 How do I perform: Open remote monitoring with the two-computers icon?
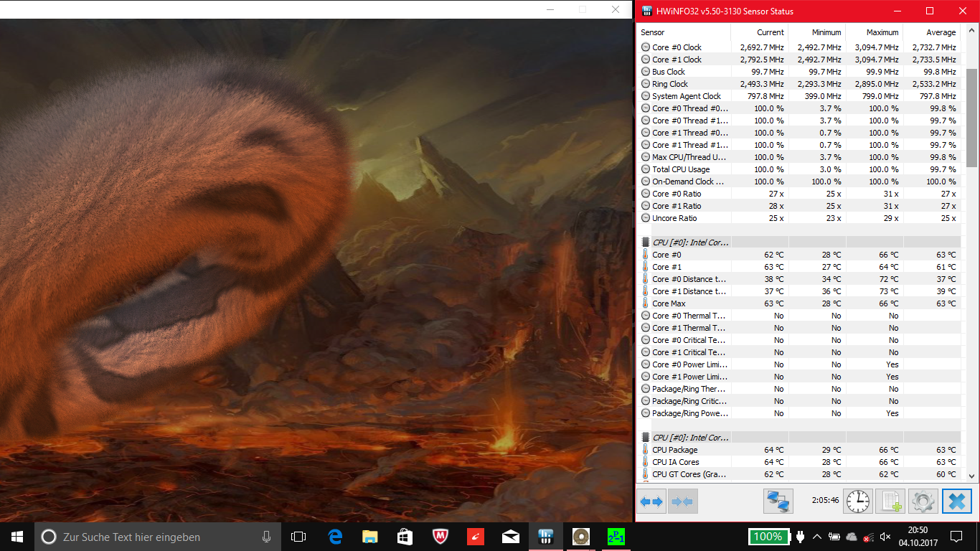tap(778, 501)
